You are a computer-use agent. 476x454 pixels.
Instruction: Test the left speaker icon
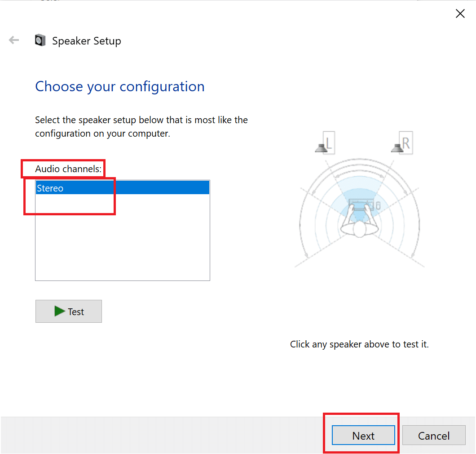coord(321,147)
